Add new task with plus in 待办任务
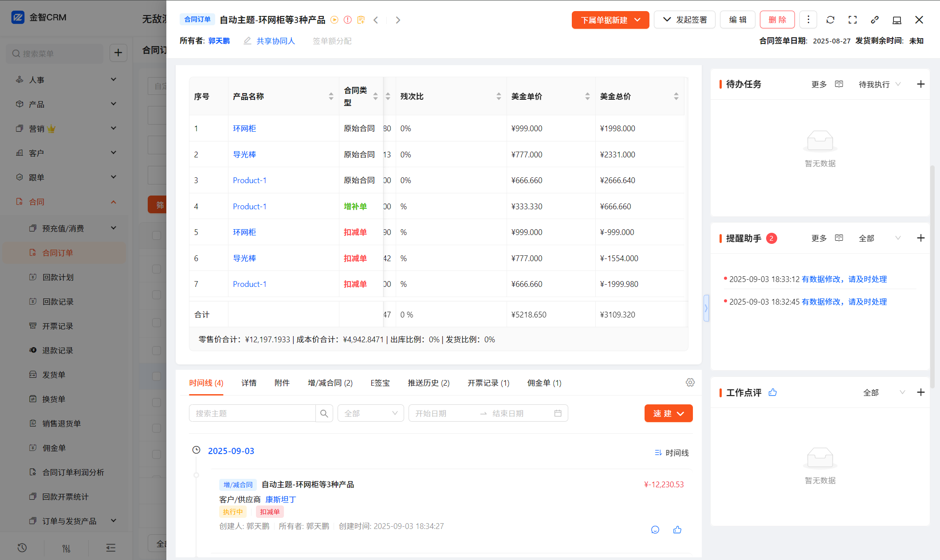Viewport: 940px width, 560px height. 921,84
